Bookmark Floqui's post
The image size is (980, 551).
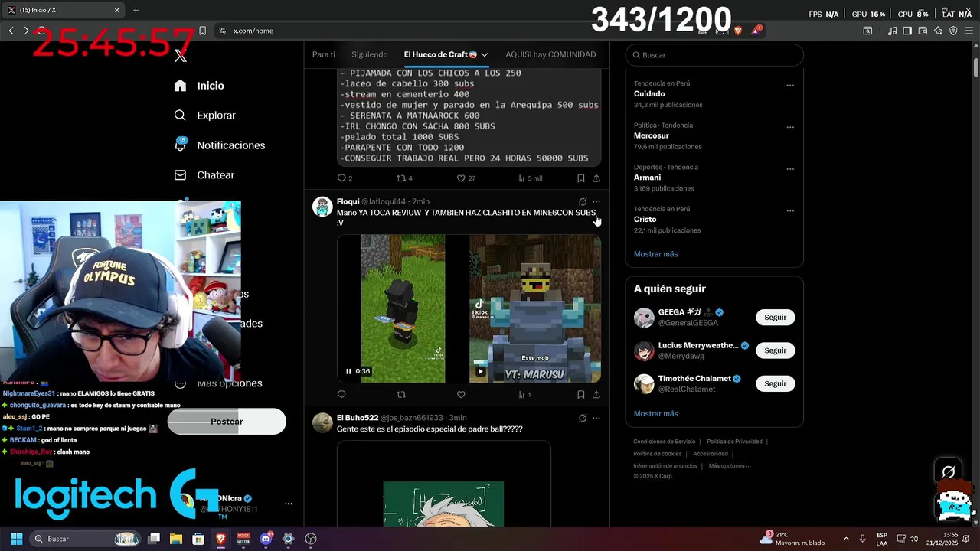(580, 395)
